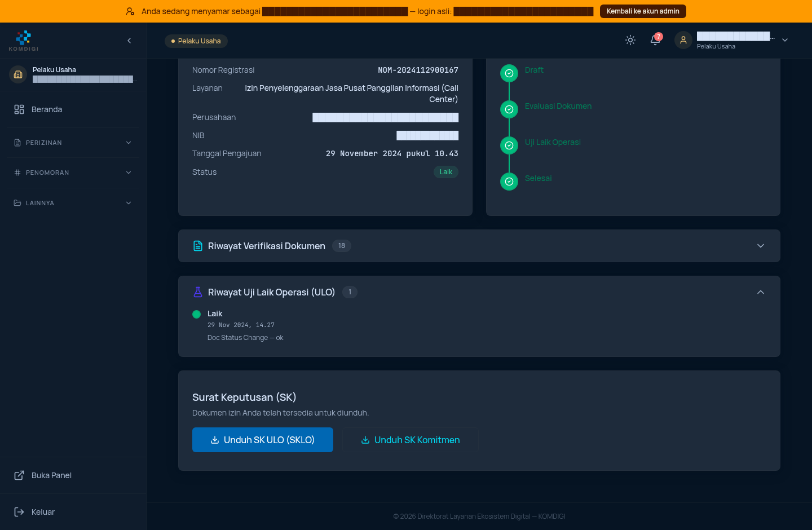Open the user account dropdown chevron
Viewport: 812px width, 530px height.
point(785,40)
